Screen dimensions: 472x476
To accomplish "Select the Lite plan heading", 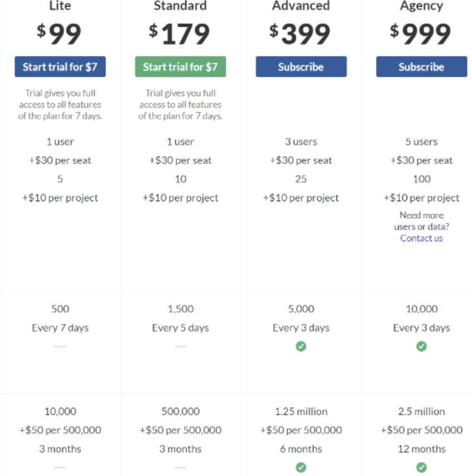I will 60,6.
